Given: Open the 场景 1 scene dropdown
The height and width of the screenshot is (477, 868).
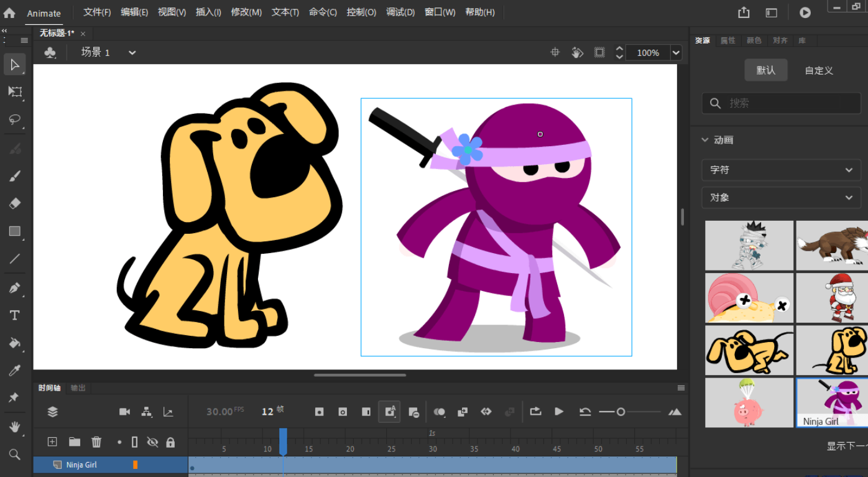Looking at the screenshot, I should [x=132, y=53].
